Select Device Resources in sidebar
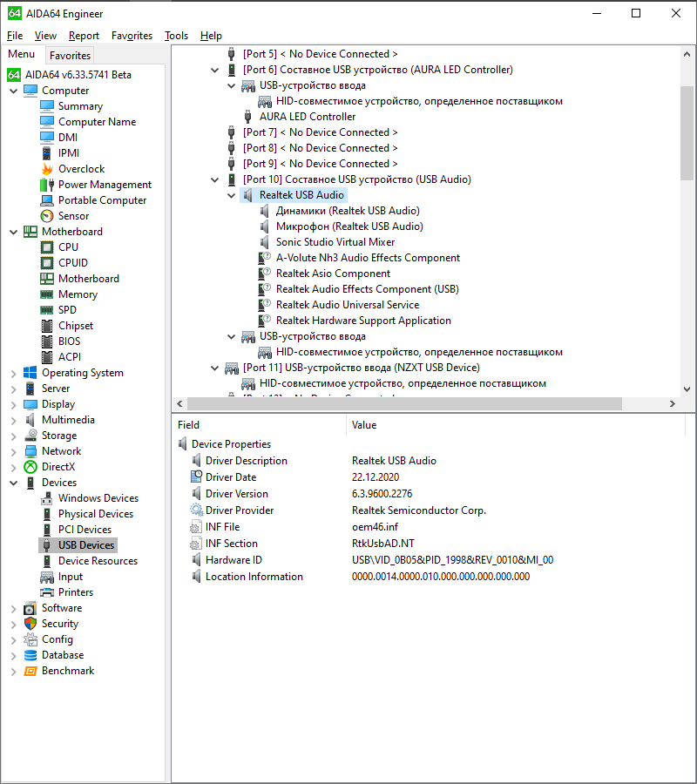The image size is (697, 784). pos(98,561)
